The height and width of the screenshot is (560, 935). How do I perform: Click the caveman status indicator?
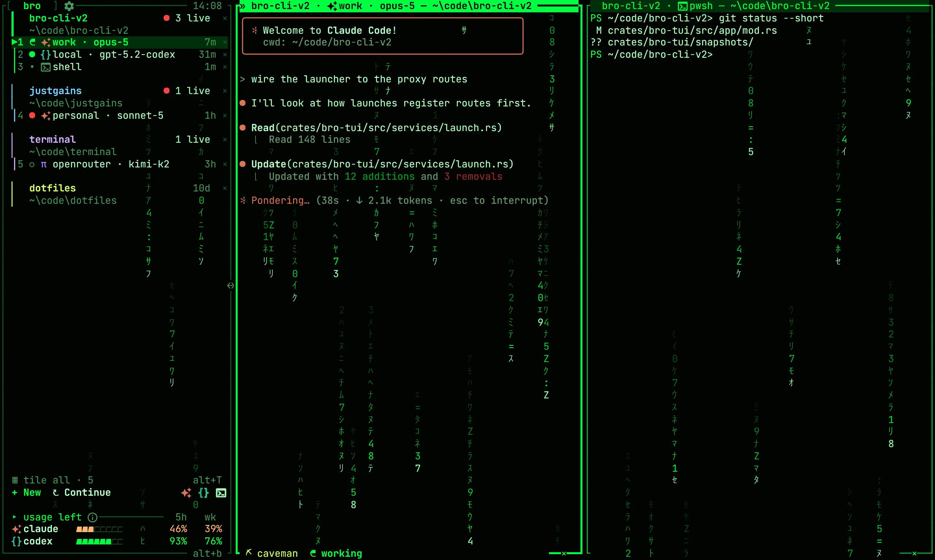[x=272, y=554]
